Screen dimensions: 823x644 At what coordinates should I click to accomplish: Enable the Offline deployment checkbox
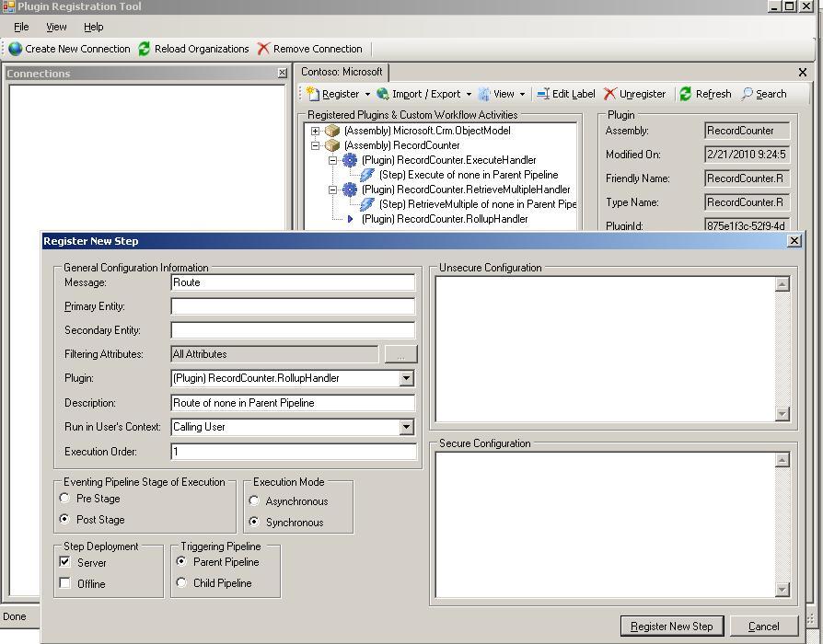coord(65,583)
